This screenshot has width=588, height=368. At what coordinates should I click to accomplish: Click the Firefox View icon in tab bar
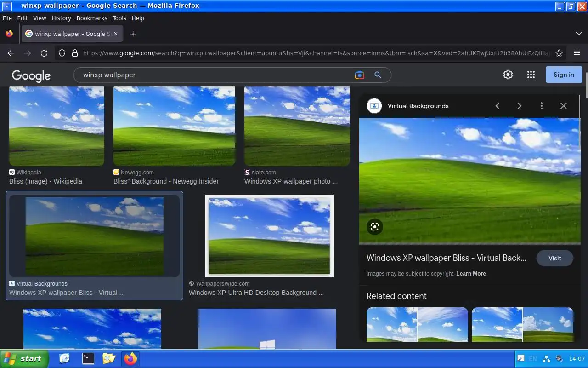(9, 34)
